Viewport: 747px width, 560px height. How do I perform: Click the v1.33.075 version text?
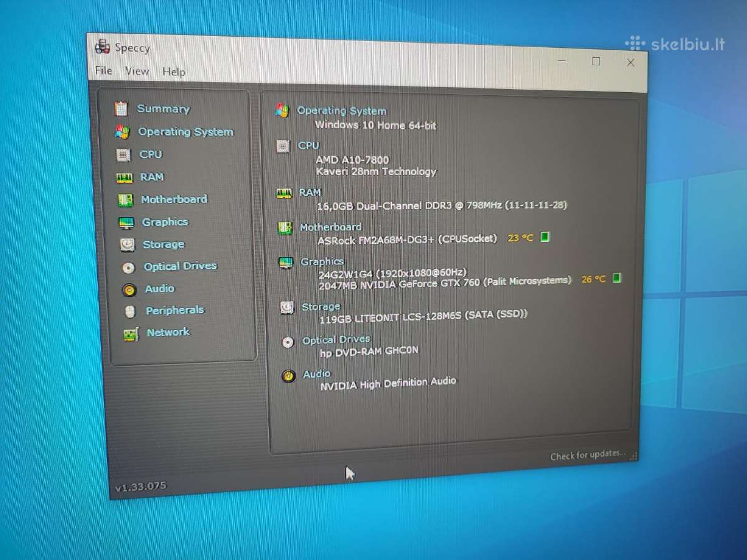tap(141, 487)
